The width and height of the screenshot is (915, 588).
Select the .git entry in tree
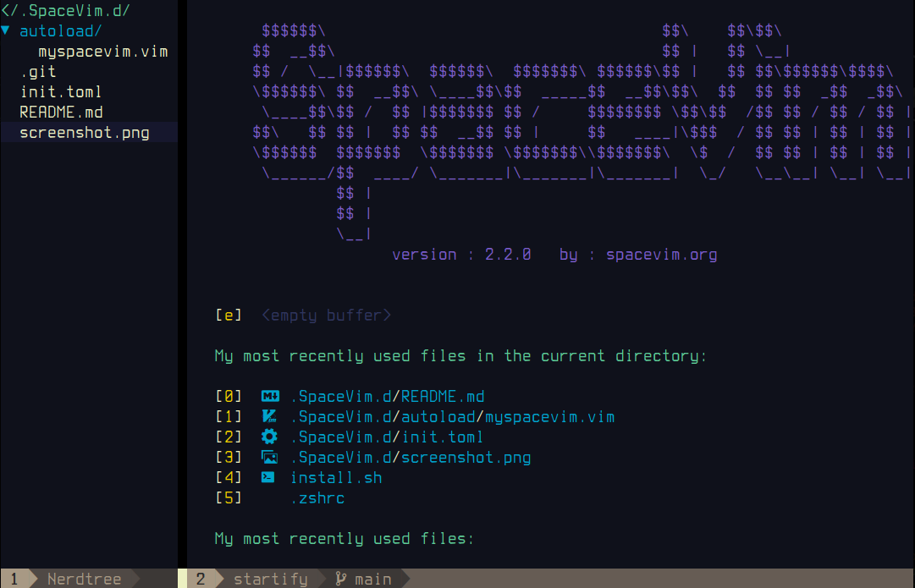[x=38, y=72]
